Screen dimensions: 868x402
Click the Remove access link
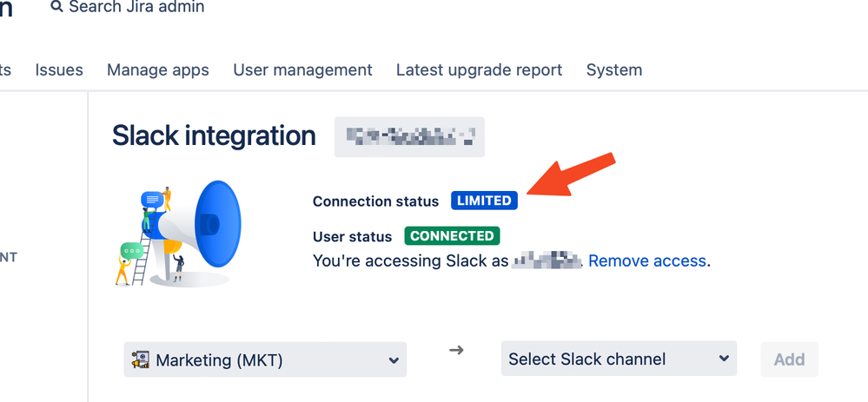point(646,260)
